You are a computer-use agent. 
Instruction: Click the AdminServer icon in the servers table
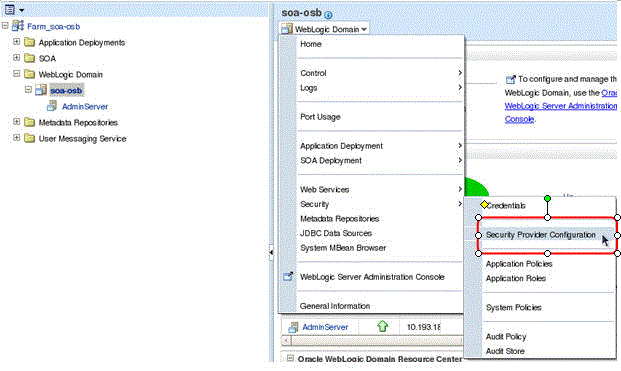tap(293, 327)
